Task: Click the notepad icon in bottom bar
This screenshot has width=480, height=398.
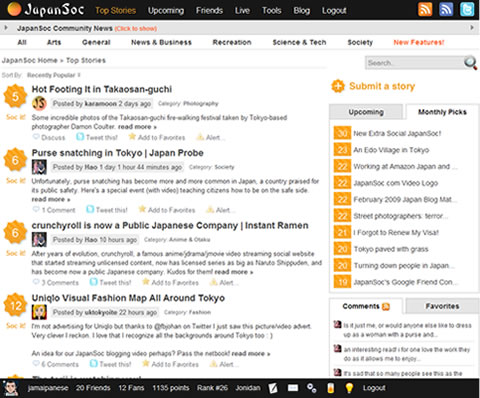Action: [x=273, y=388]
